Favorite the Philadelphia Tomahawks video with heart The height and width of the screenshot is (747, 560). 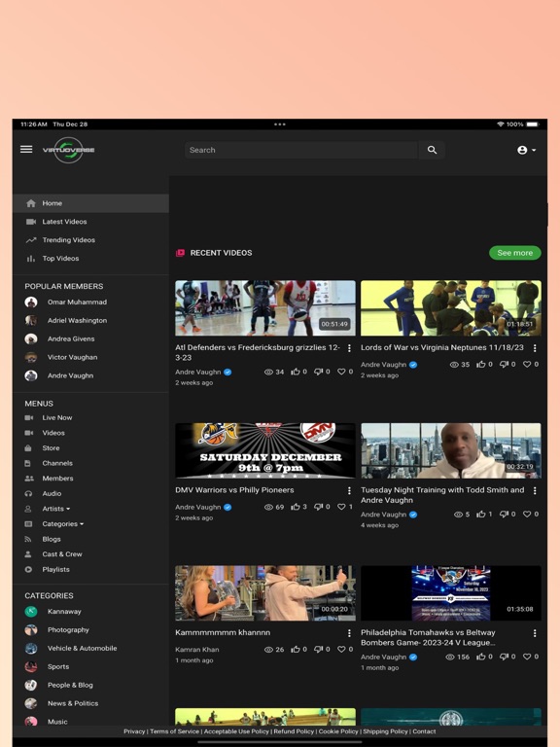coord(527,657)
